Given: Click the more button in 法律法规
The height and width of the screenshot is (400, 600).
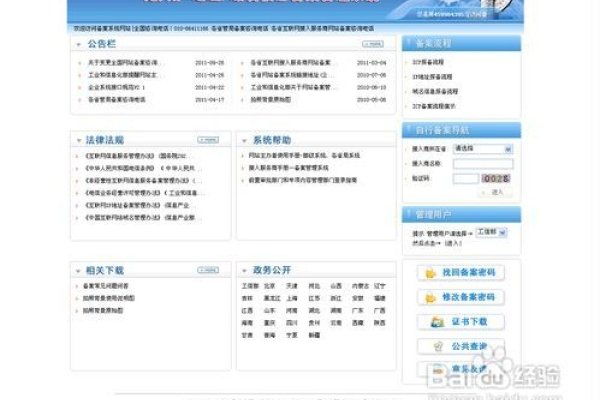Looking at the screenshot, I should click(208, 140).
